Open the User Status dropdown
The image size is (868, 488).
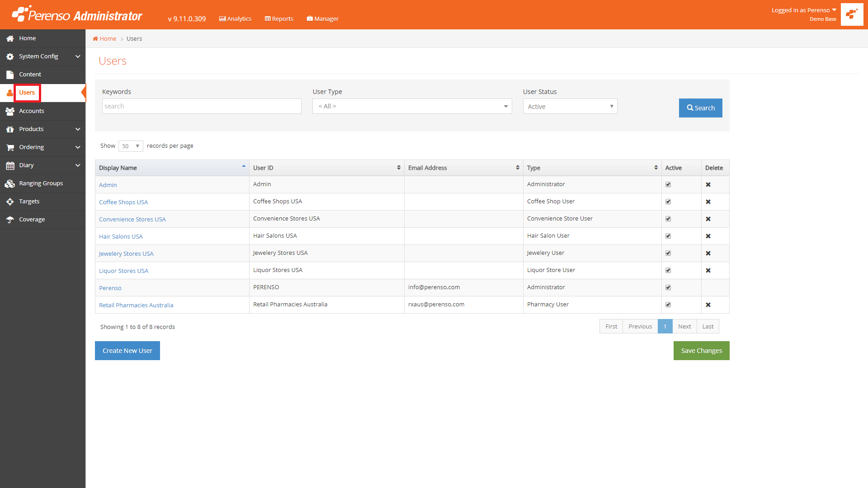coord(570,107)
